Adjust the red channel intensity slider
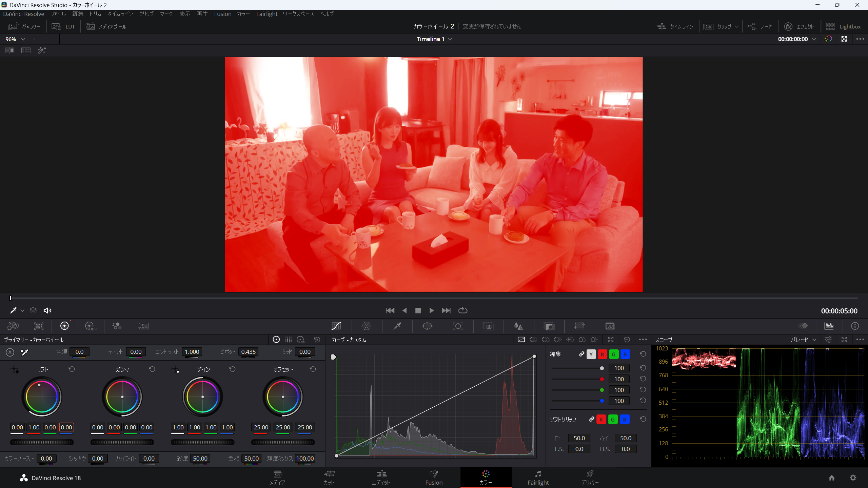The height and width of the screenshot is (488, 868). point(601,379)
